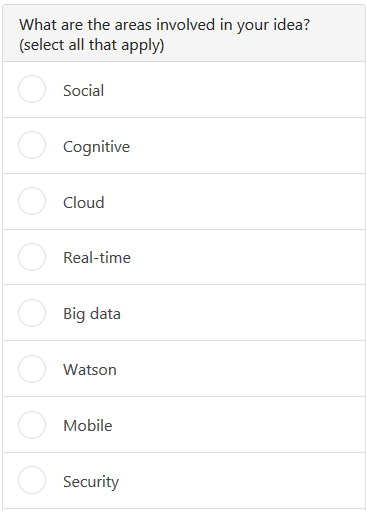
Task: Toggle the Real-time option circle
Action: click(32, 257)
